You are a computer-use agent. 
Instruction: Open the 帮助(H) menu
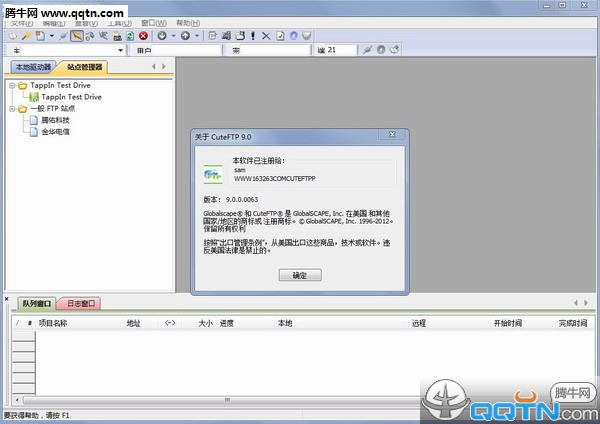[188, 23]
